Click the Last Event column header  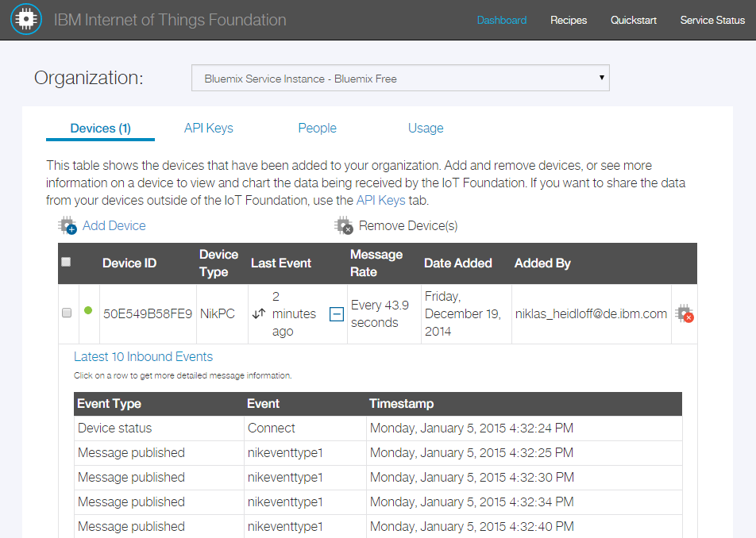click(281, 263)
